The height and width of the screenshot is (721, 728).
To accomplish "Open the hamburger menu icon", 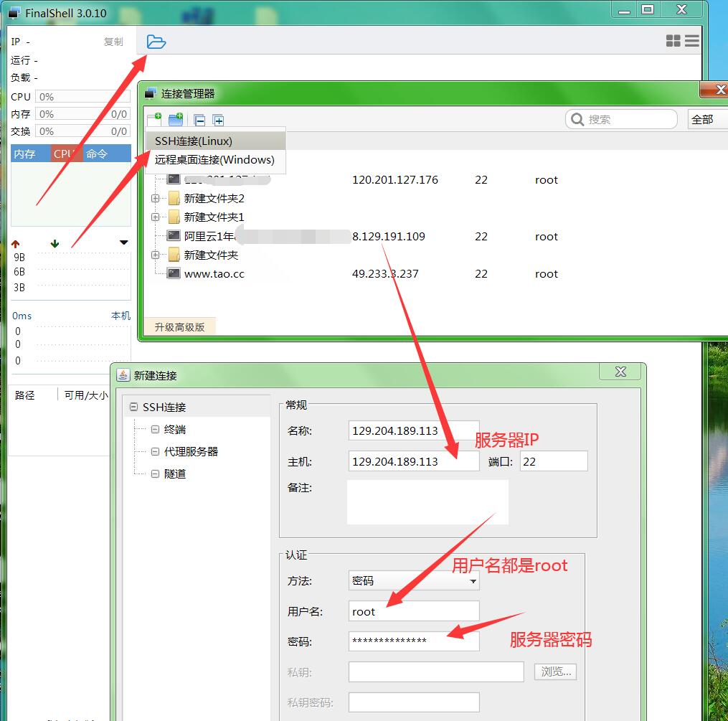I will click(692, 42).
